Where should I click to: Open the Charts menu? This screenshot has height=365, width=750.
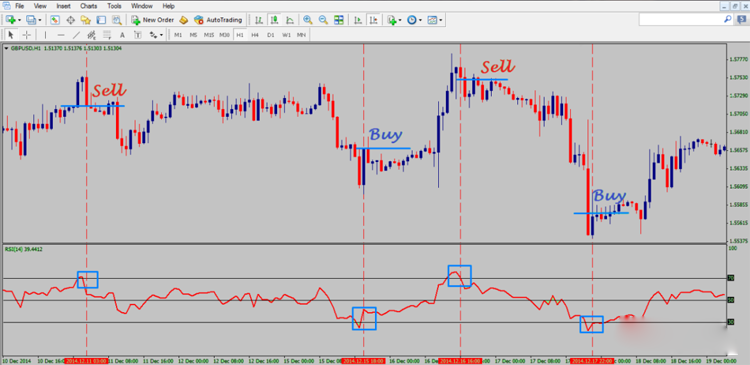[x=88, y=6]
